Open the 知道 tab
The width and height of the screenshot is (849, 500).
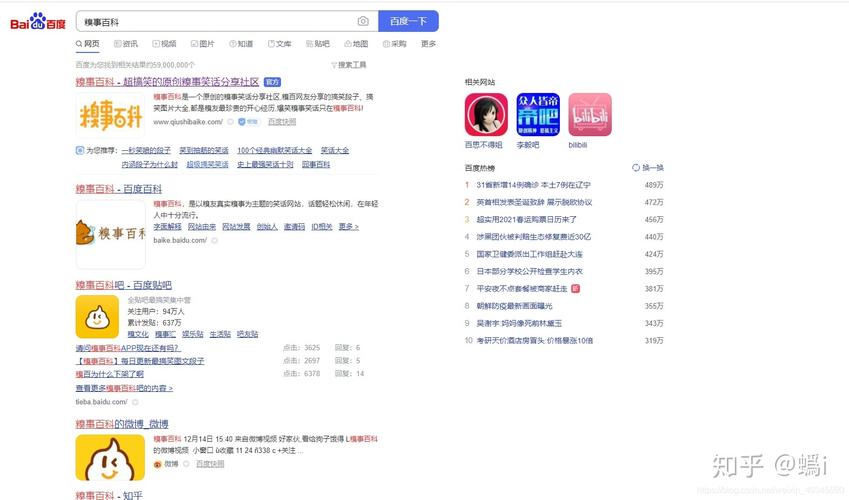[241, 44]
